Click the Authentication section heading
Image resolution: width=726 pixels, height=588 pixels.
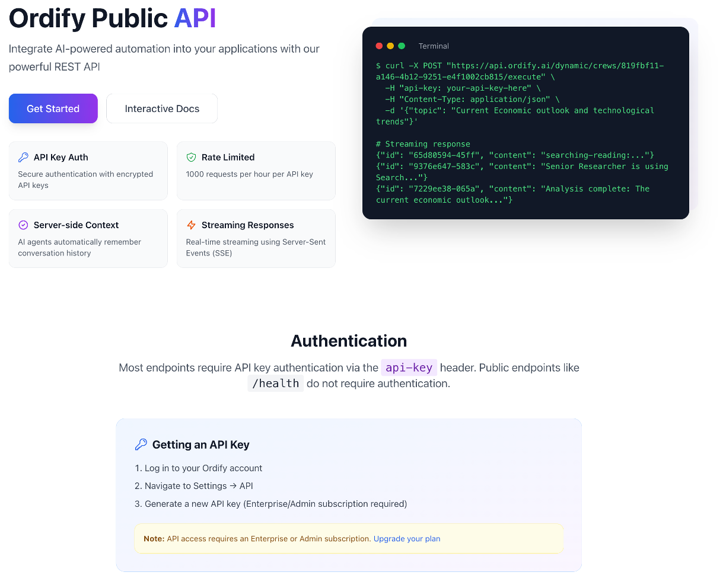click(x=348, y=341)
